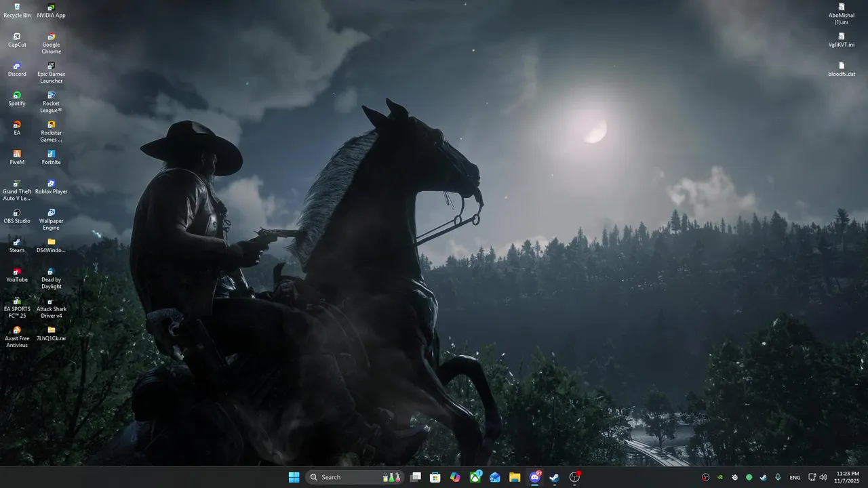The width and height of the screenshot is (868, 488).
Task: Select Avast Free Antivirus shortcut
Action: [17, 337]
